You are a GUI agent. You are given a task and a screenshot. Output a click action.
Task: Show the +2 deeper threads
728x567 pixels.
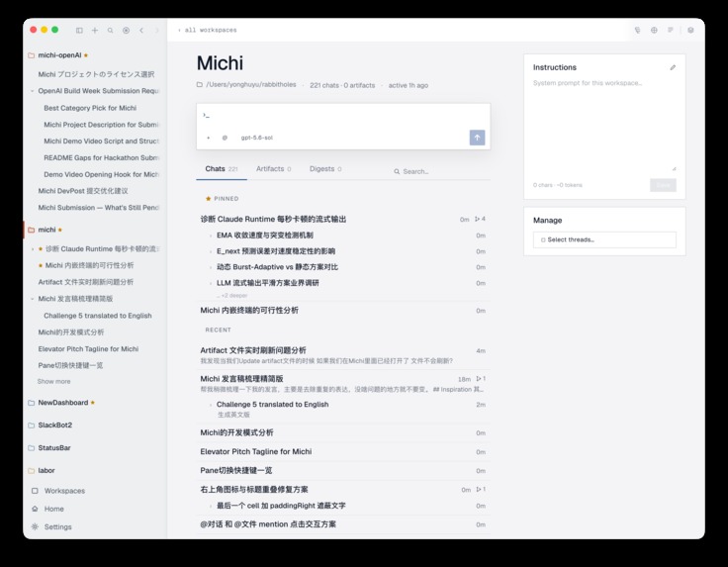point(232,295)
